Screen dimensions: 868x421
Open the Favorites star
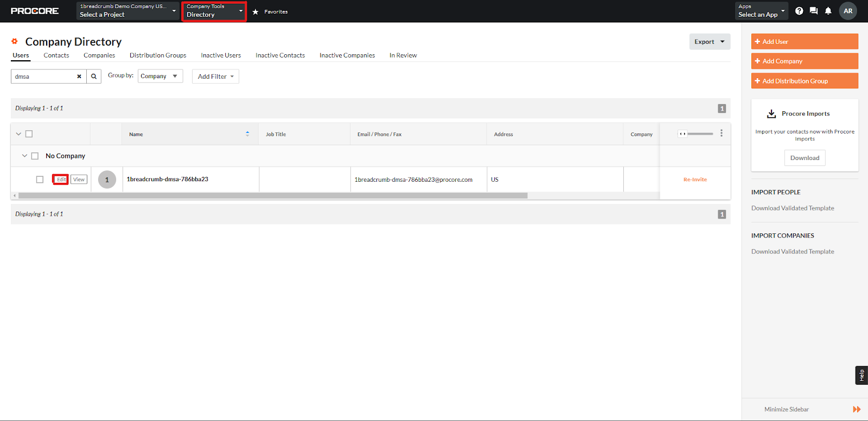pos(256,11)
